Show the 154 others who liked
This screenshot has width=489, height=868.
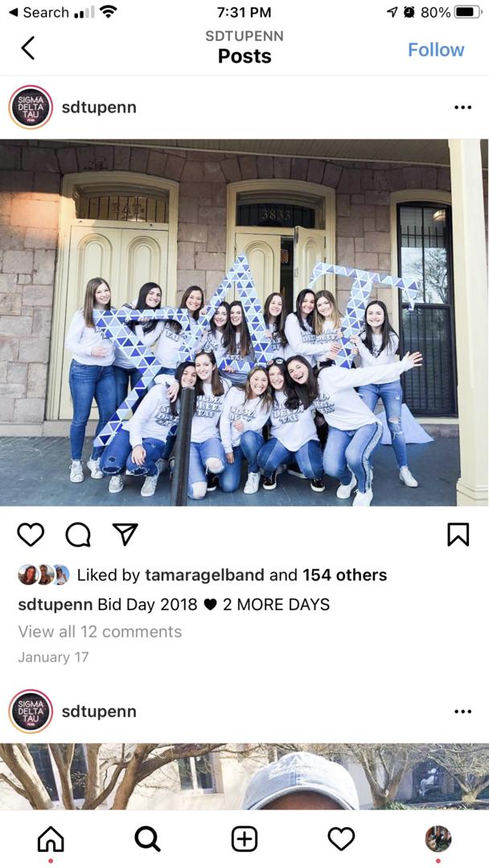point(344,575)
